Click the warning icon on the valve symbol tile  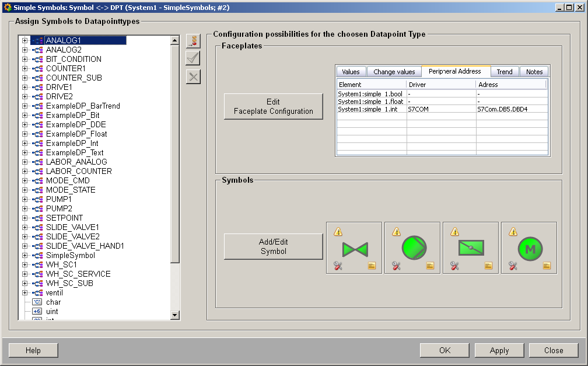(x=338, y=232)
